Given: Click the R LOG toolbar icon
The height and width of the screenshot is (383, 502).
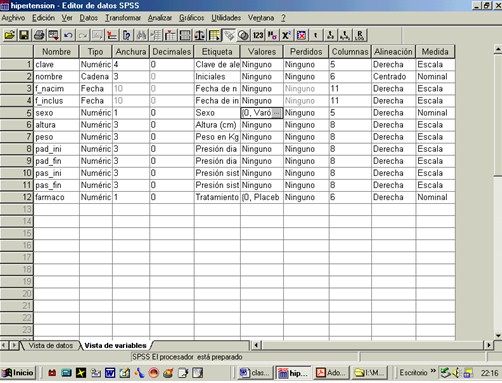Looking at the screenshot, I should (x=360, y=35).
